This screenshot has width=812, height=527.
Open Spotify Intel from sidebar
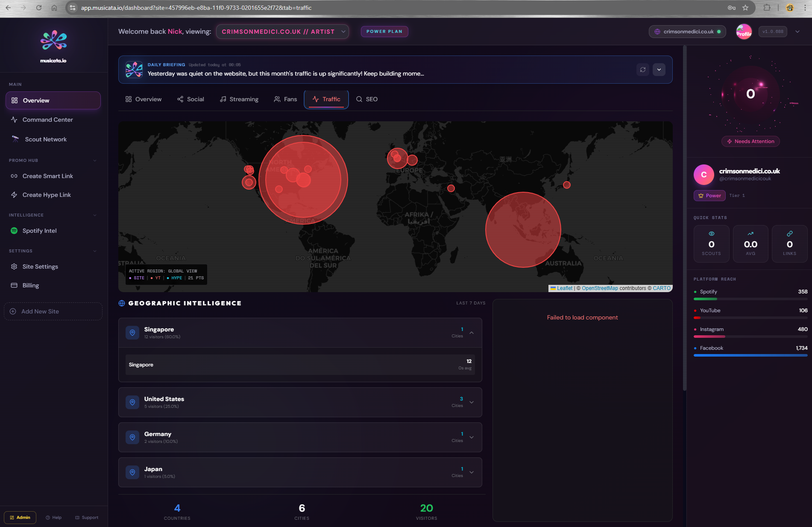[x=39, y=231]
